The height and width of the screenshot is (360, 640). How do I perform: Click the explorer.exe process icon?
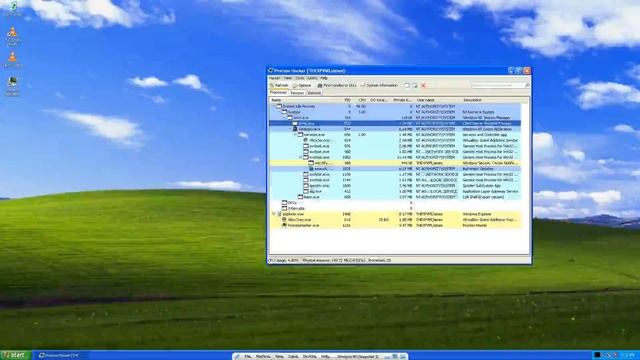point(280,214)
